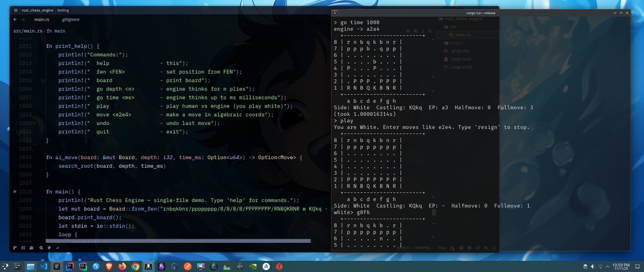The image size is (644, 272).
Task: Open Obsidian from the taskbar
Action: [162, 266]
